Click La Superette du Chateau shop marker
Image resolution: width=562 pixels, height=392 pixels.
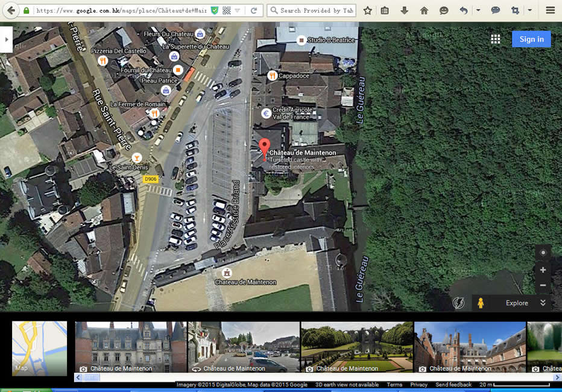174,56
